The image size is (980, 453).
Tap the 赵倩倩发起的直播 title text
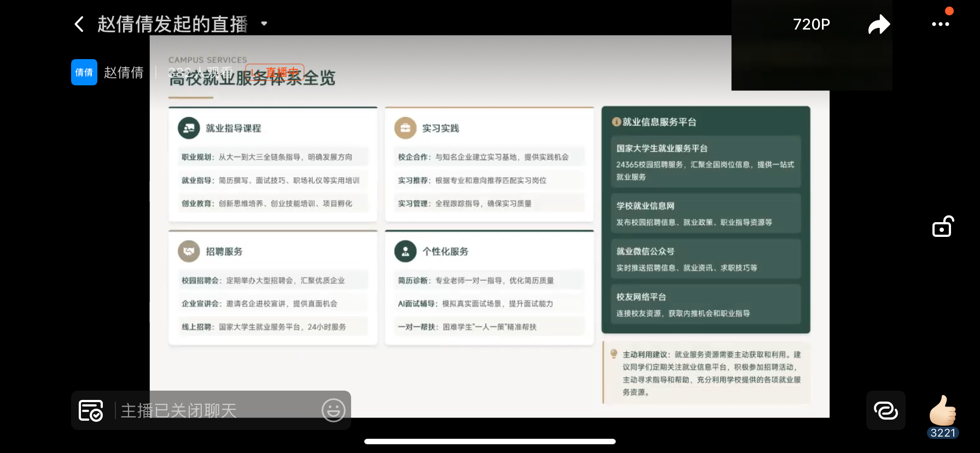pyautogui.click(x=172, y=24)
